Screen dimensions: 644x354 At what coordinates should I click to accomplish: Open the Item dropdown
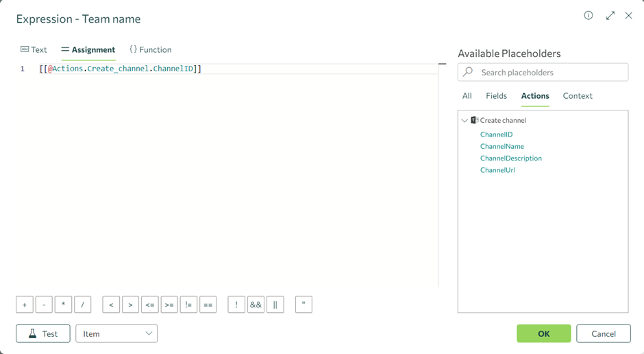pyautogui.click(x=116, y=333)
